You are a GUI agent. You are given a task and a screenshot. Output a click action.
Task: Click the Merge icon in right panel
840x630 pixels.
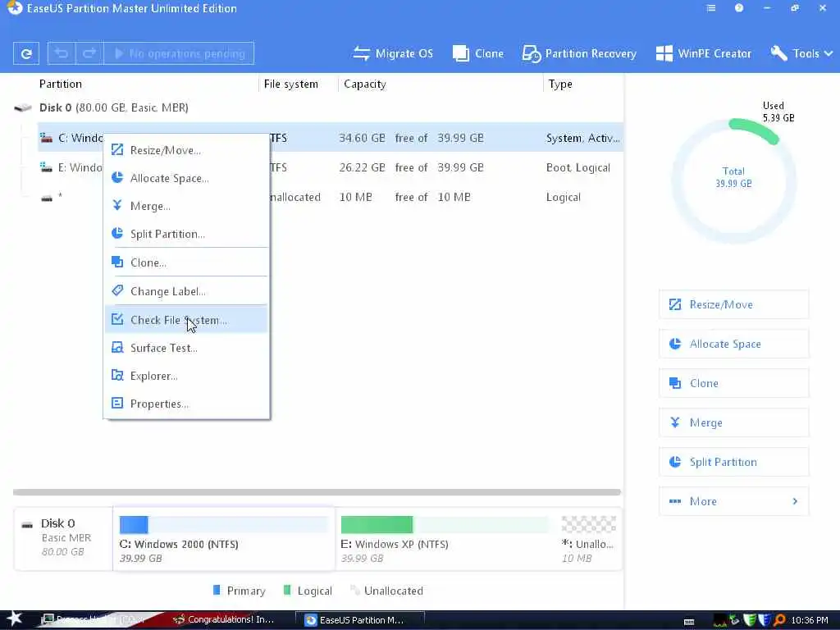675,422
